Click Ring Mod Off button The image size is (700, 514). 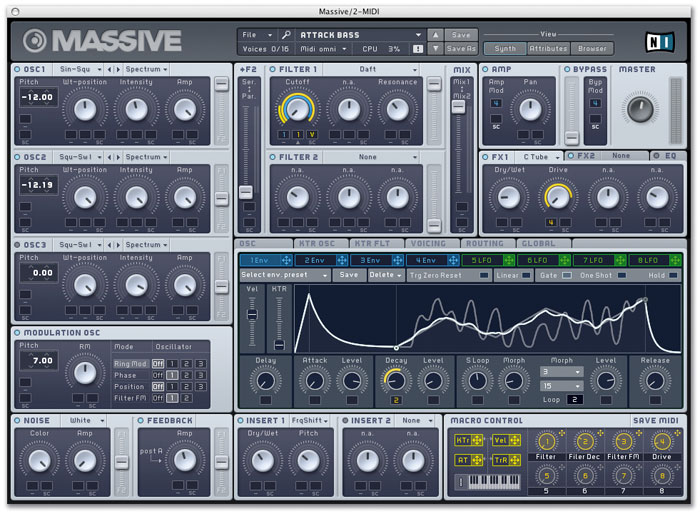tap(158, 364)
